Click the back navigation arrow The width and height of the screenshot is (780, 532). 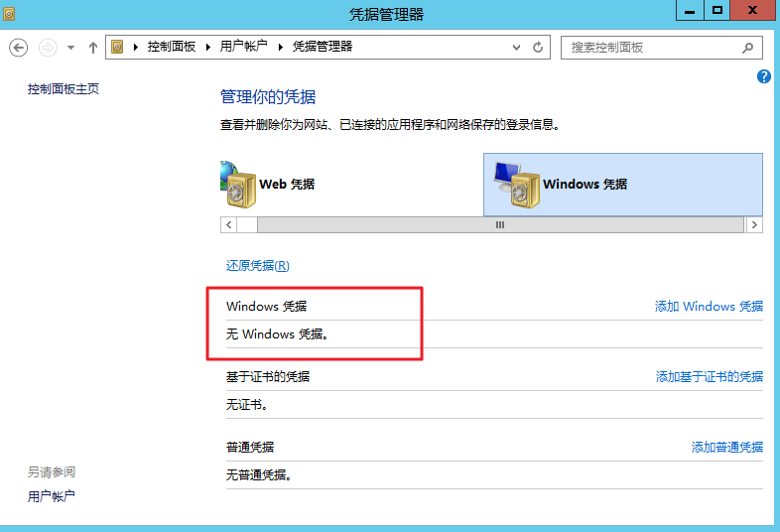tap(18, 48)
